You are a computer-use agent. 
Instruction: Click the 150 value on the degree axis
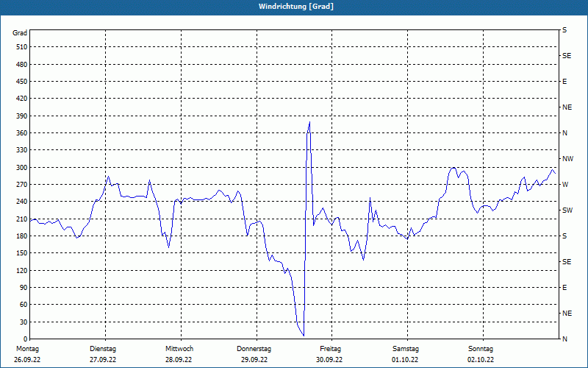(22, 253)
